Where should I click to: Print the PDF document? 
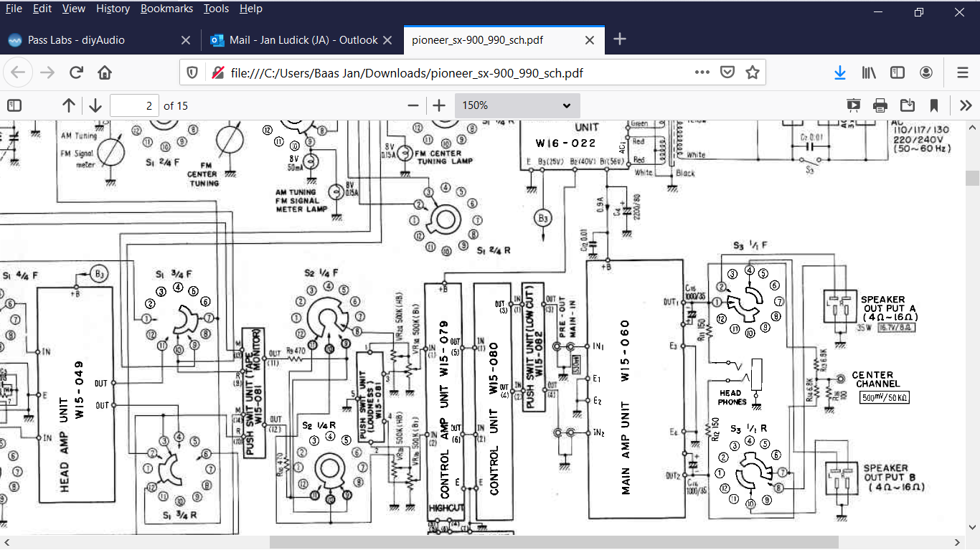pos(880,105)
